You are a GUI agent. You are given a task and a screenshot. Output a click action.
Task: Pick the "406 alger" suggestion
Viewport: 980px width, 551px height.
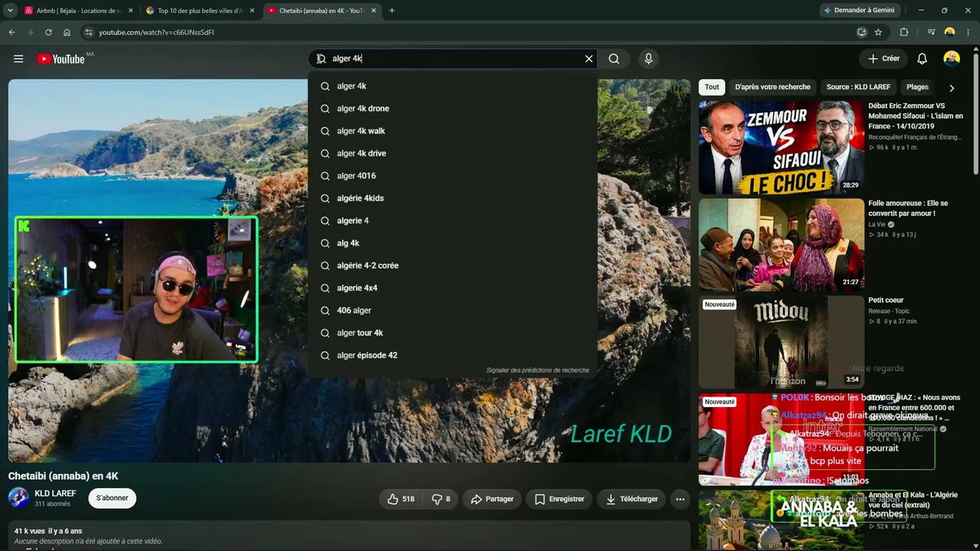452,310
